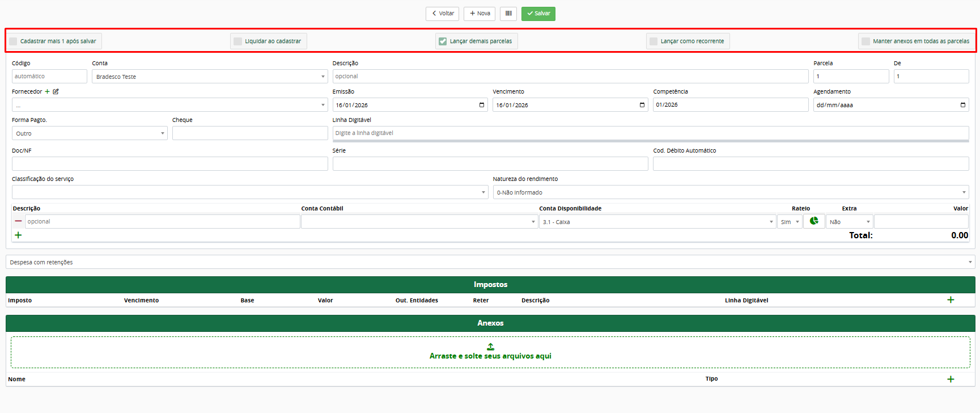
Task: Click the barcode icon button
Action: (x=508, y=14)
